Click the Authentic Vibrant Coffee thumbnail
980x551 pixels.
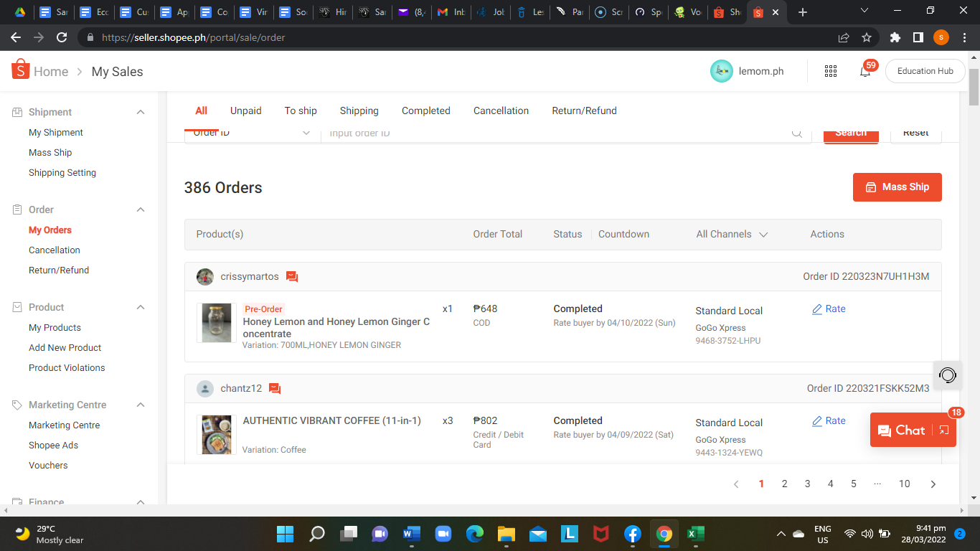(x=217, y=435)
